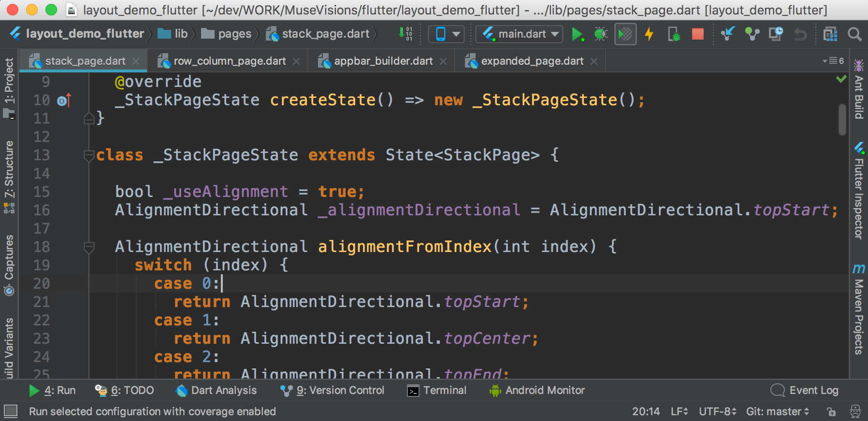
Task: Toggle tool window buttons icon in status bar
Action: (11, 411)
